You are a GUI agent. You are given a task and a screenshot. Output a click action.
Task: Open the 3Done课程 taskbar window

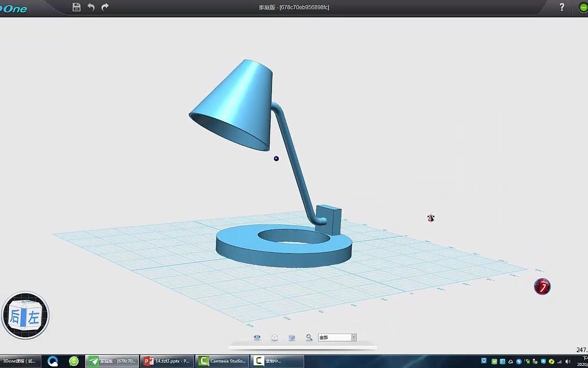click(20, 361)
